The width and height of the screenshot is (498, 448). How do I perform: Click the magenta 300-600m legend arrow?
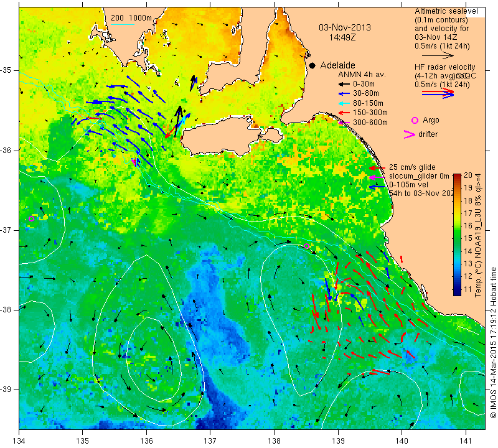pos(345,123)
